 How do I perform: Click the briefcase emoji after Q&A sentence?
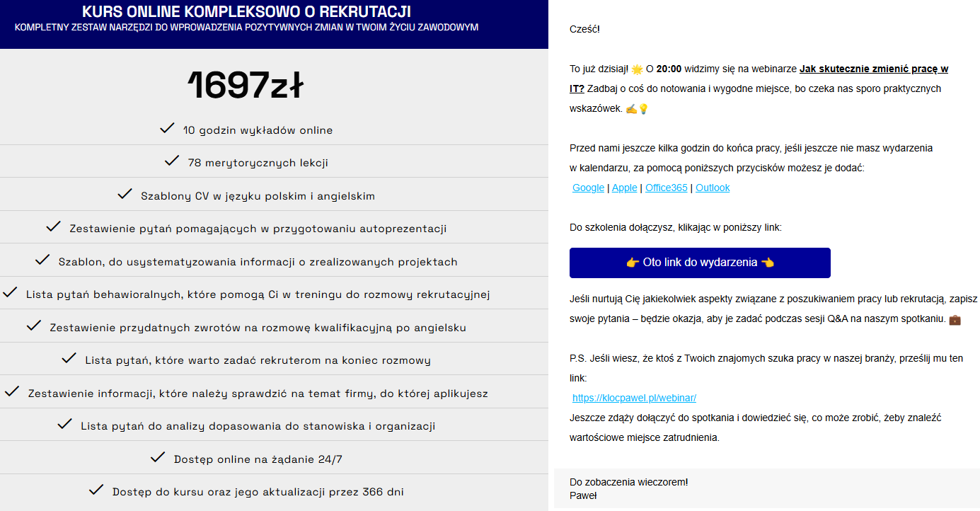[x=955, y=320]
